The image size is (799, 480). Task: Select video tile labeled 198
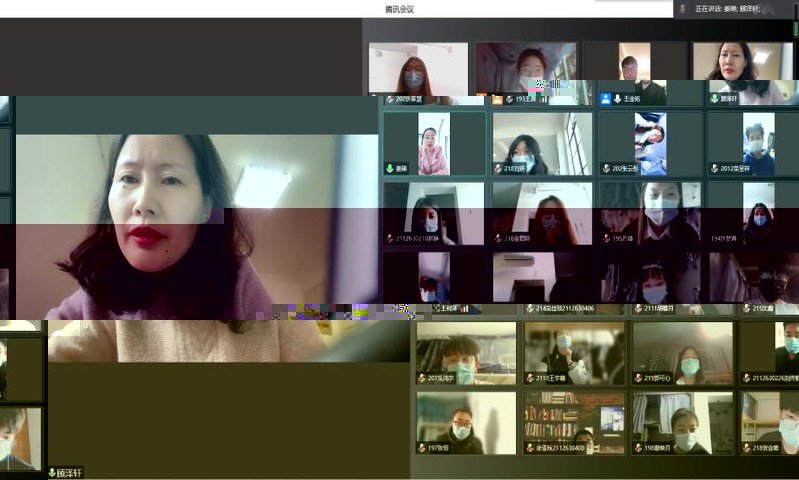tap(683, 423)
